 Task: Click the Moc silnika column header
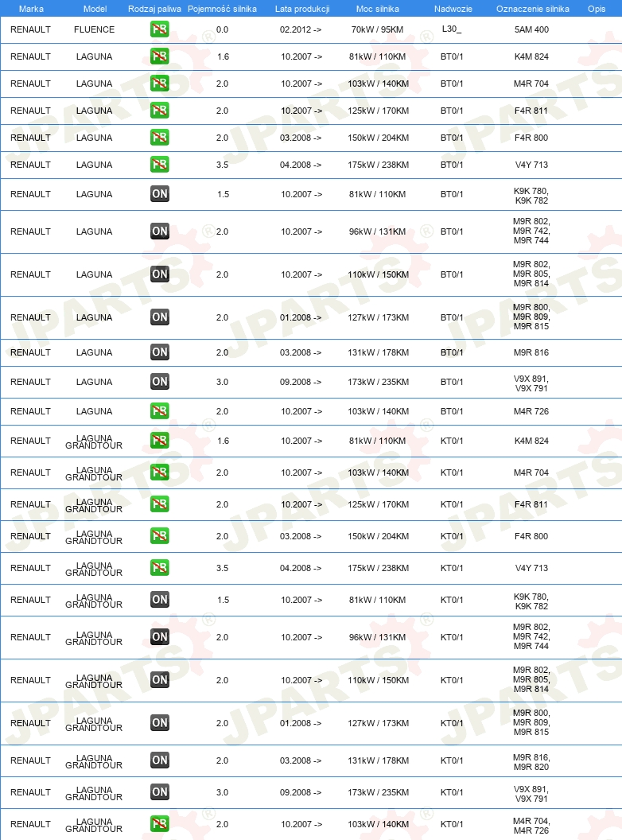(378, 9)
